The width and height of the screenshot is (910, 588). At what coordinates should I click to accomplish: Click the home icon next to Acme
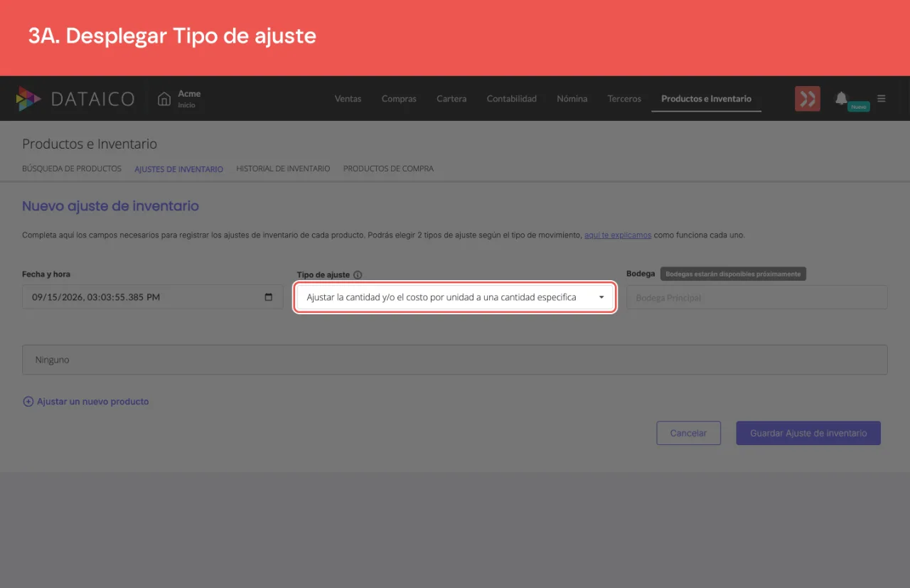(164, 99)
